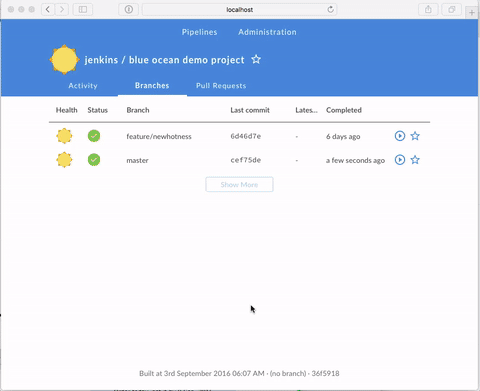Go forward with browser forward arrow
This screenshot has width=480, height=391.
tap(62, 9)
